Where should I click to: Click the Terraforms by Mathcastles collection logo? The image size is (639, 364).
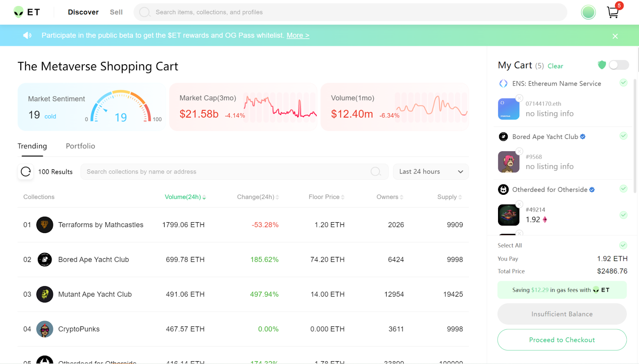tap(45, 225)
